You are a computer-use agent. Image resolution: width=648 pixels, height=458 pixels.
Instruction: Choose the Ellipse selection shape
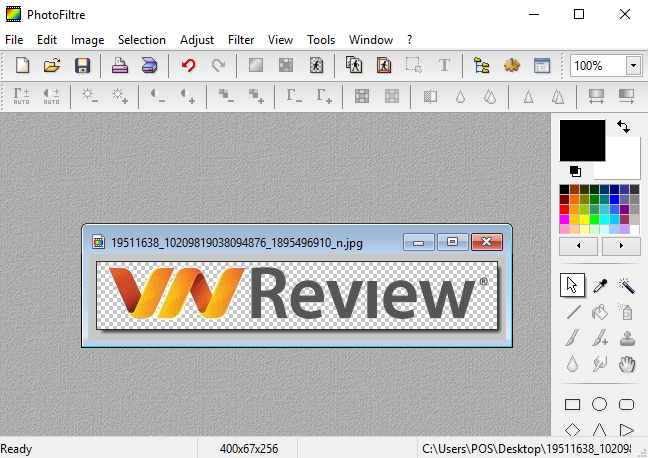tap(600, 405)
